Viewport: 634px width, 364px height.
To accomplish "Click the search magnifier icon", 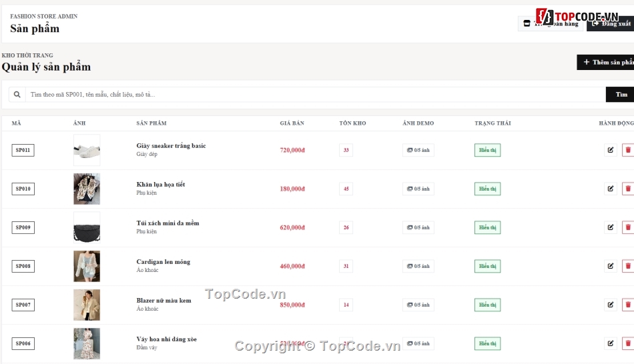I will tap(17, 95).
